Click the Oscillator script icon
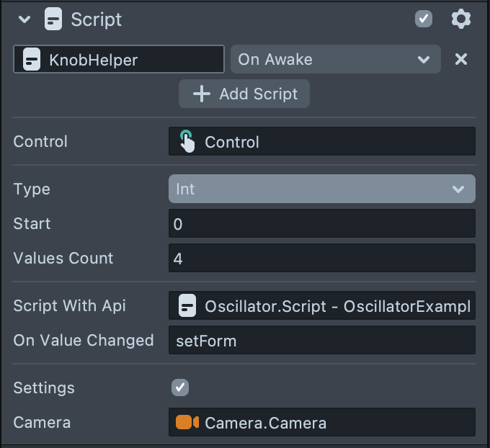Screen dimensions: 490x448 click(x=187, y=306)
